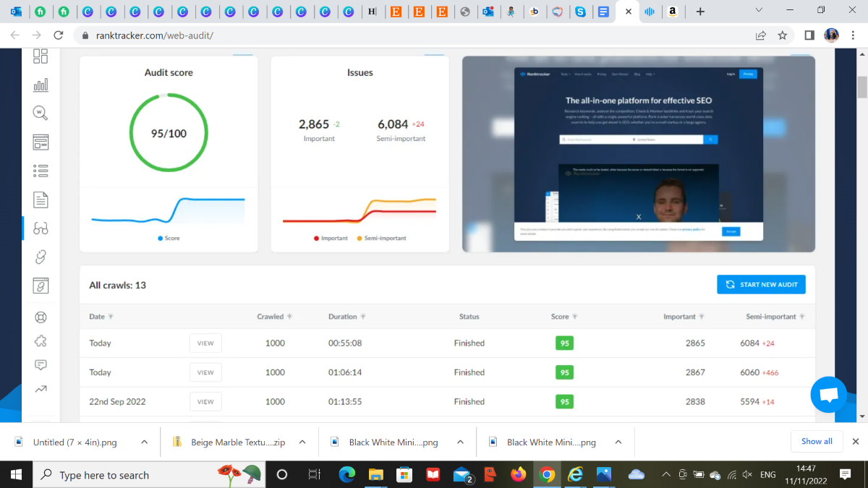The image size is (868, 488).
Task: Open Firefox from the taskbar
Action: (x=518, y=474)
